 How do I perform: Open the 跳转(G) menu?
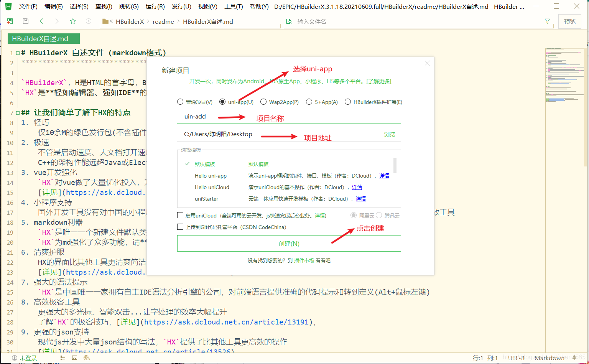click(129, 7)
